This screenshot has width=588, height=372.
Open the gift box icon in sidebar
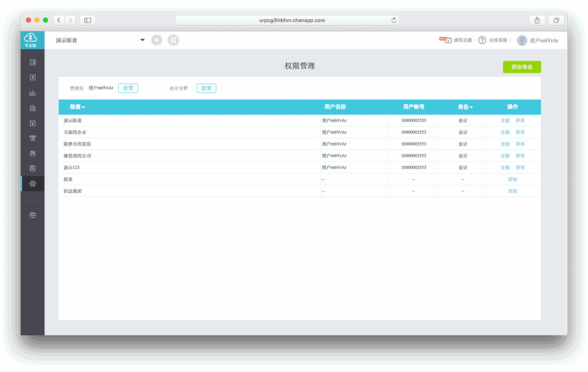[x=33, y=215]
